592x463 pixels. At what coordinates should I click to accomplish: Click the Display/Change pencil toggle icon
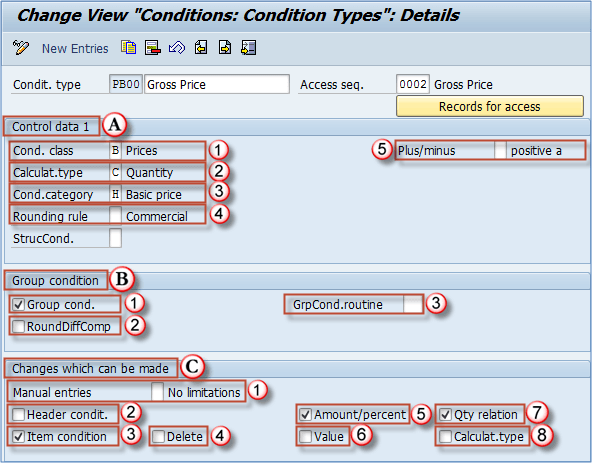tap(20, 48)
